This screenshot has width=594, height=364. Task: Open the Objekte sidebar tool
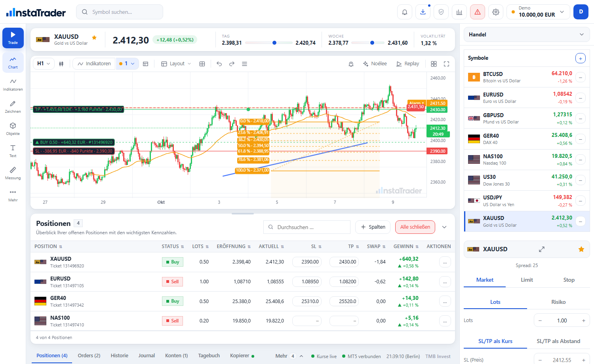click(x=13, y=129)
